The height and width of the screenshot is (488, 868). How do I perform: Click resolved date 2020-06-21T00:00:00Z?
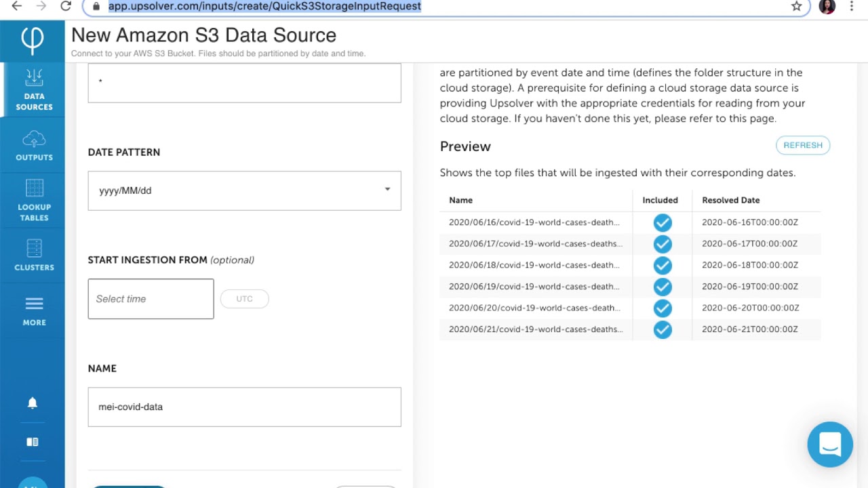tap(750, 329)
